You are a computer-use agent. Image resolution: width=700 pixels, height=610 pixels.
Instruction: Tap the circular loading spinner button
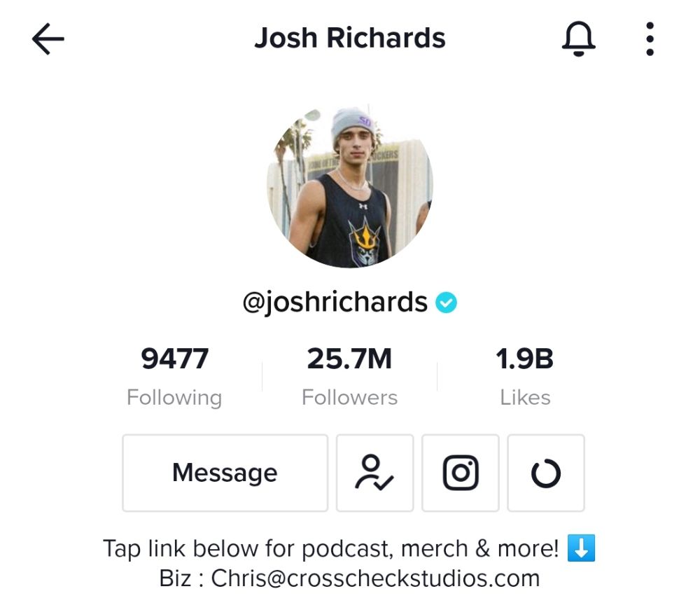pyautogui.click(x=546, y=473)
